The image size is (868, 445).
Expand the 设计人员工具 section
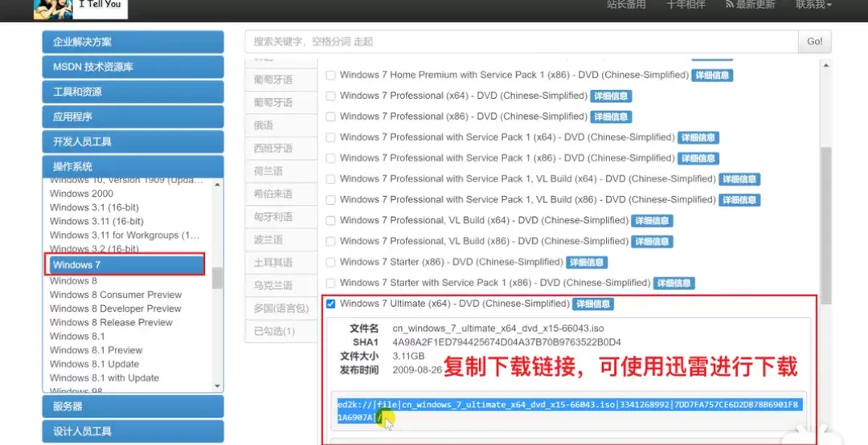pos(133,431)
